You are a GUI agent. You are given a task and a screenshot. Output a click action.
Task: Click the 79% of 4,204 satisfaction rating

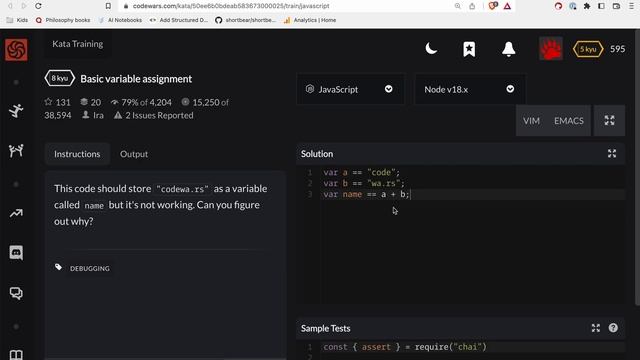click(x=141, y=102)
